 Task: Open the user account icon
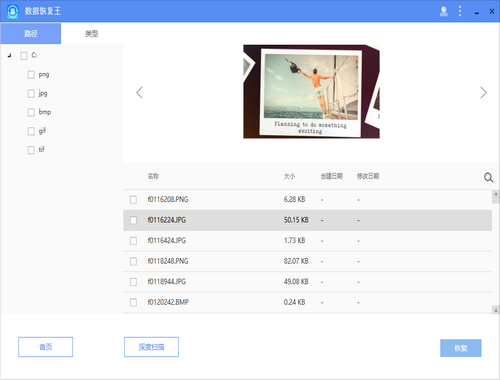444,11
